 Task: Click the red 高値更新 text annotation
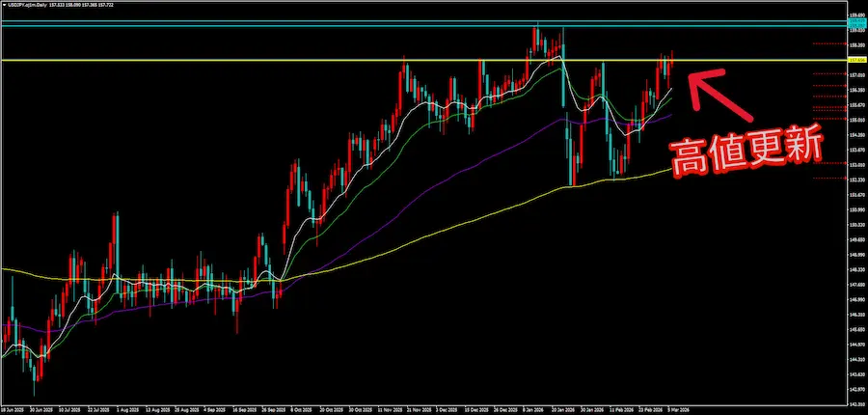tap(746, 152)
